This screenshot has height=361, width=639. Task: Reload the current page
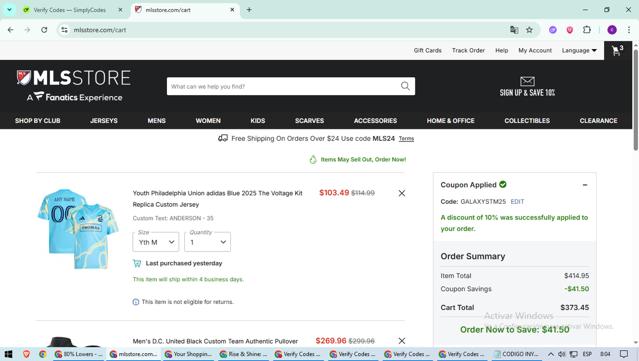(x=44, y=30)
